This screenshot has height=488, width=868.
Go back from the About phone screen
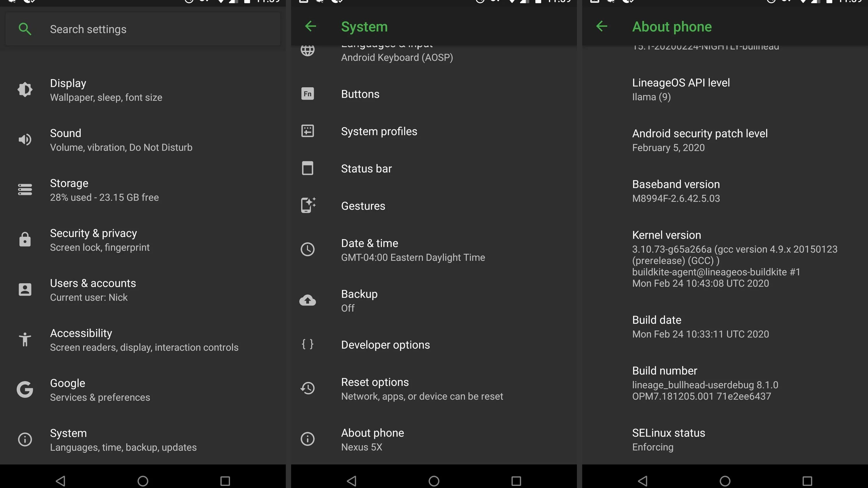tap(602, 26)
